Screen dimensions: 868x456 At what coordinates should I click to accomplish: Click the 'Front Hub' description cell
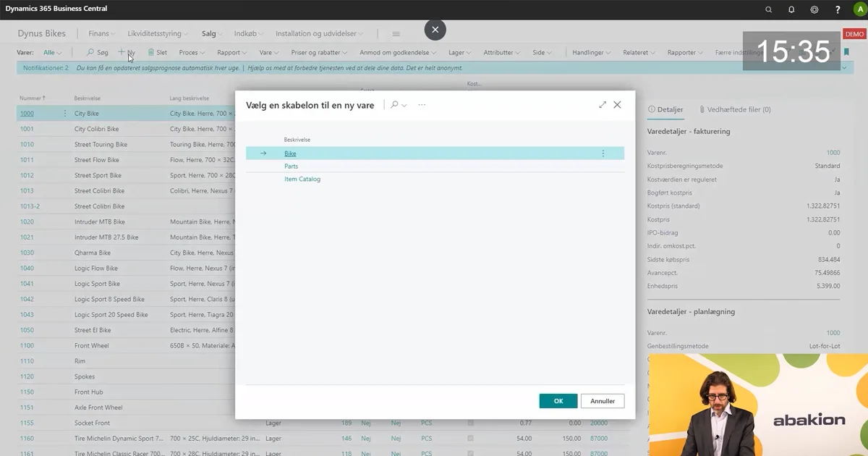(90, 392)
